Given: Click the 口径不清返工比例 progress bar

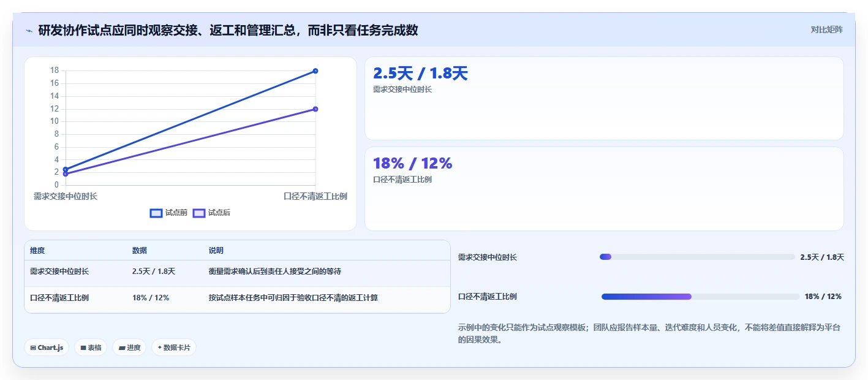Looking at the screenshot, I should pos(701,297).
